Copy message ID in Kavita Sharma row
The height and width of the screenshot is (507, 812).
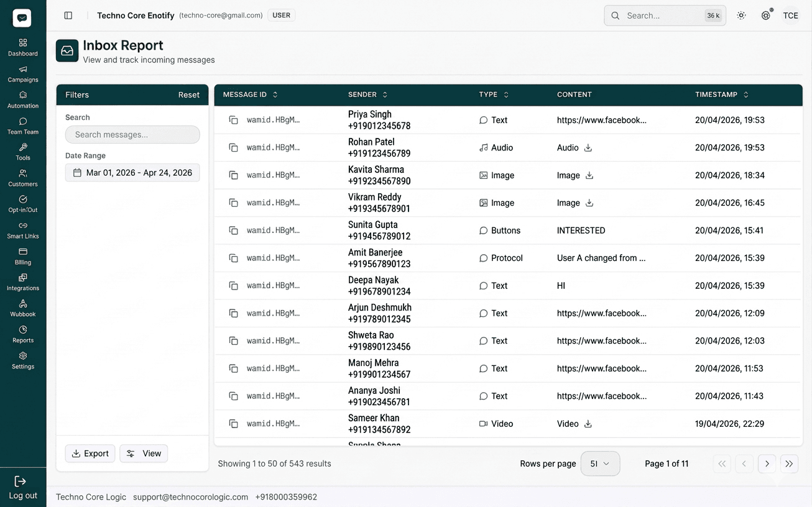234,175
